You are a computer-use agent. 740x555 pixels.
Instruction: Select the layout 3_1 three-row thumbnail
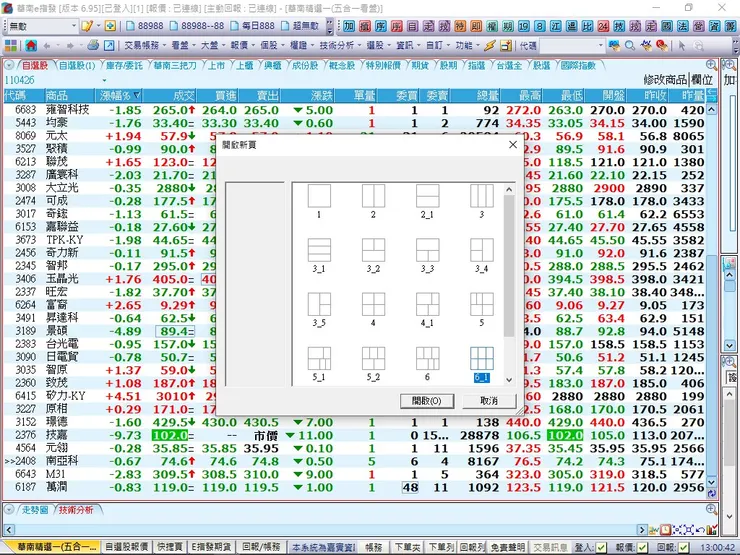319,250
